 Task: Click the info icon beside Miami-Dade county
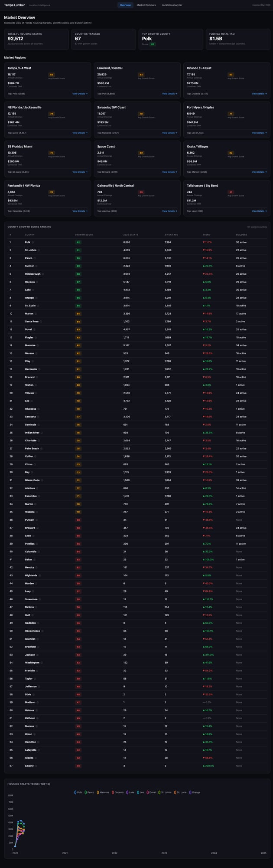(x=42, y=480)
